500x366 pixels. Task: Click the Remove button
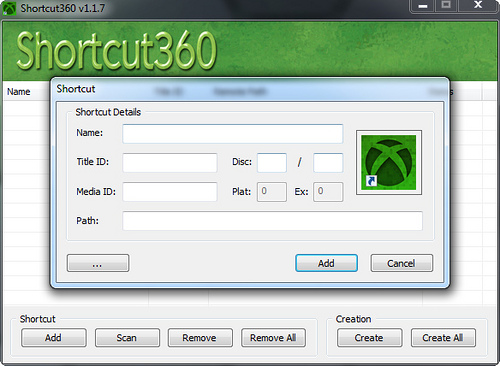click(x=200, y=338)
